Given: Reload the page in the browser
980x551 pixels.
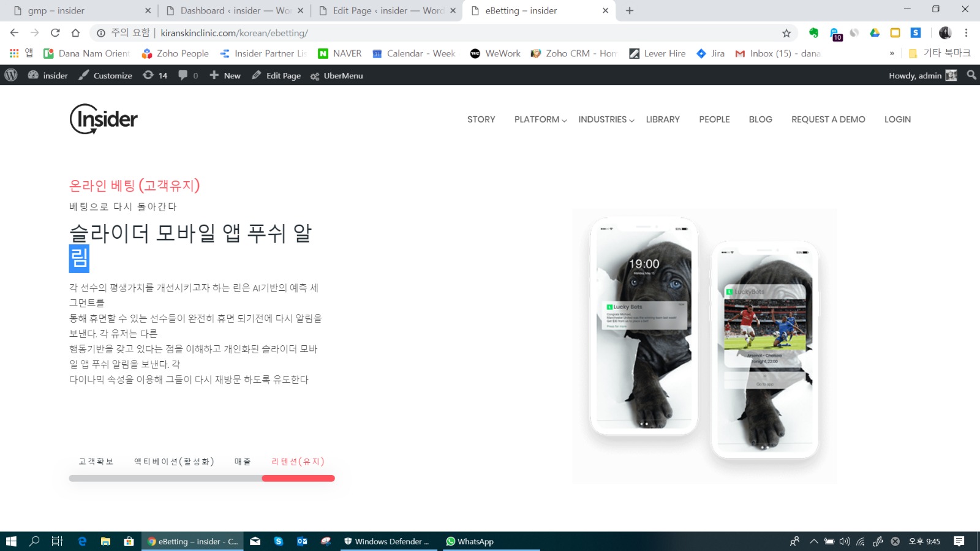Looking at the screenshot, I should coord(55,33).
